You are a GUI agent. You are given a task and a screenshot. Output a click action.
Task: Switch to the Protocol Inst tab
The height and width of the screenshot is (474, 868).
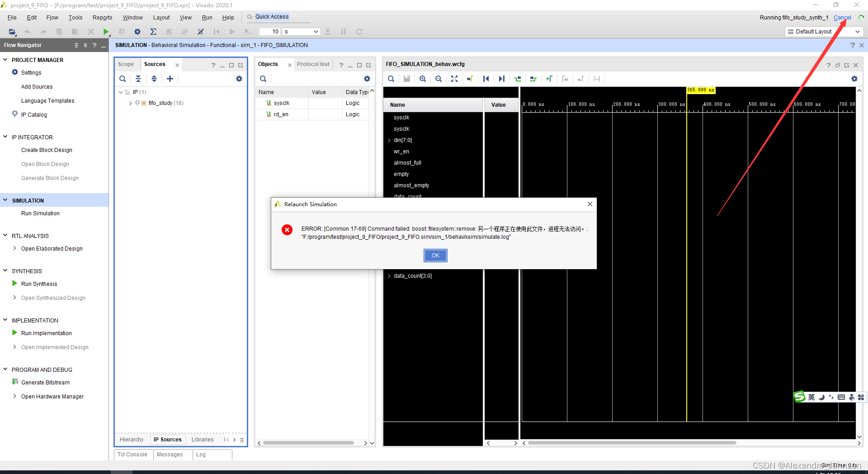tap(313, 64)
